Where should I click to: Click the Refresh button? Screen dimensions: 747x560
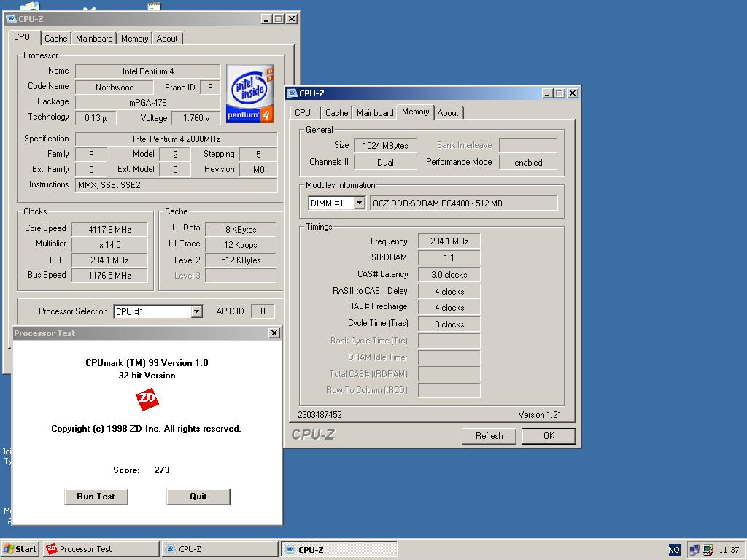click(x=489, y=436)
